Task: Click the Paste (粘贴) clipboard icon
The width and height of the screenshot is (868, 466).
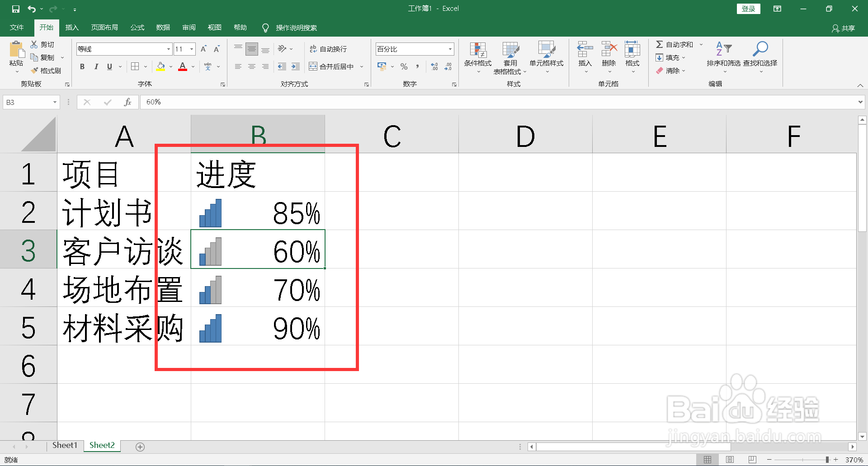Action: click(x=17, y=50)
